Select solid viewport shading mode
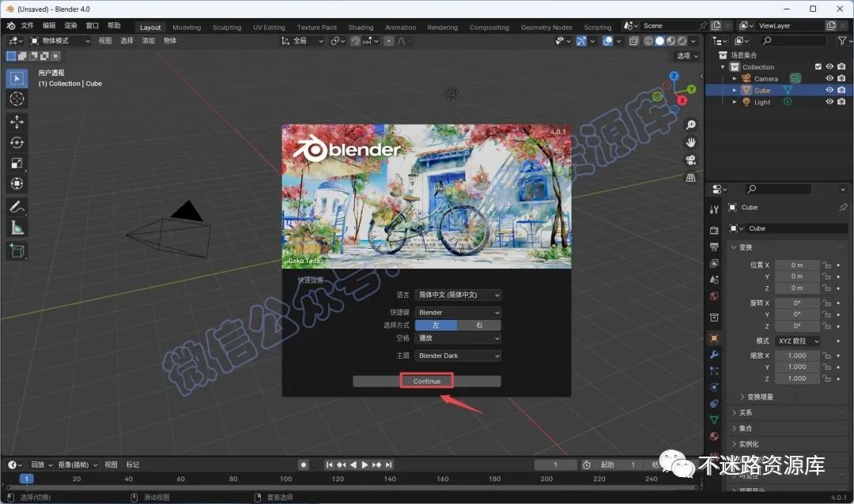 tap(659, 41)
